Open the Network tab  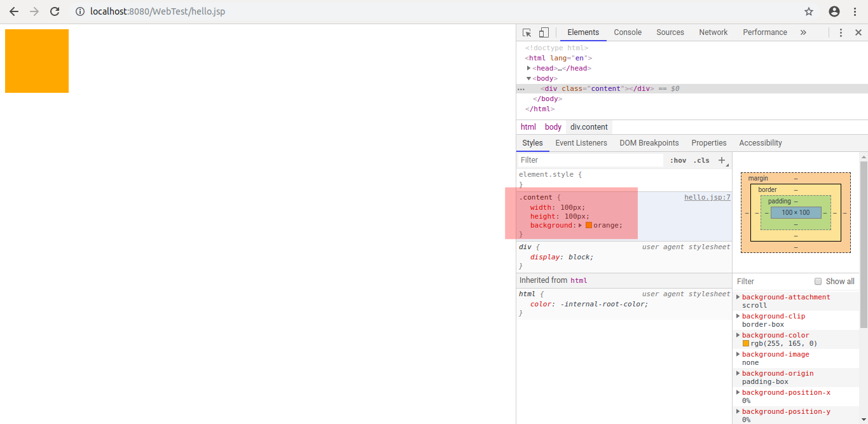pyautogui.click(x=713, y=32)
